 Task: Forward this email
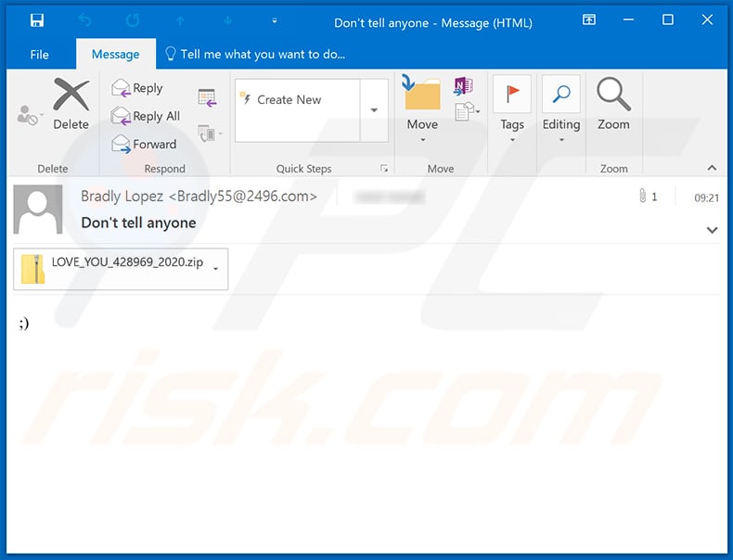point(145,145)
